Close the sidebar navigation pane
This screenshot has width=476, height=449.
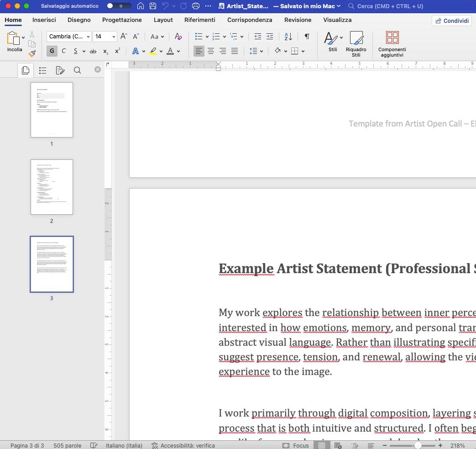pyautogui.click(x=98, y=69)
